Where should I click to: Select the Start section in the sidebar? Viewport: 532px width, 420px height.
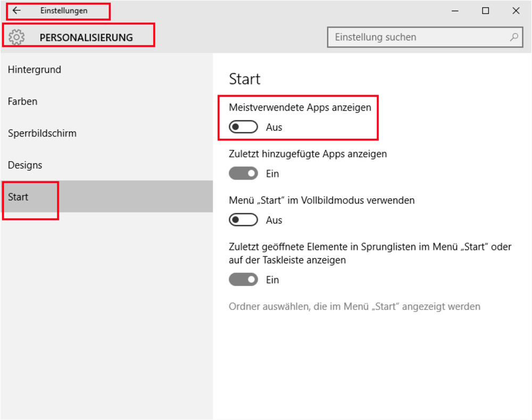[17, 197]
